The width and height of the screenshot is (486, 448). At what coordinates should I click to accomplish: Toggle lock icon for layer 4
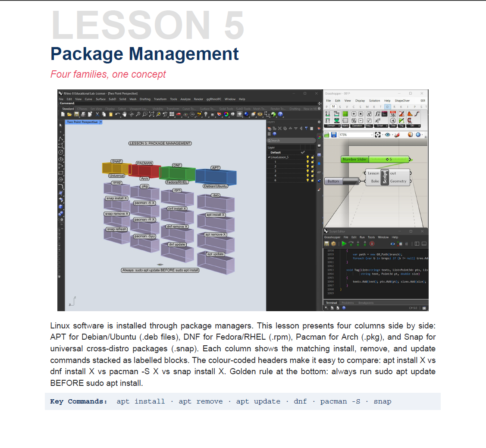coord(313,176)
